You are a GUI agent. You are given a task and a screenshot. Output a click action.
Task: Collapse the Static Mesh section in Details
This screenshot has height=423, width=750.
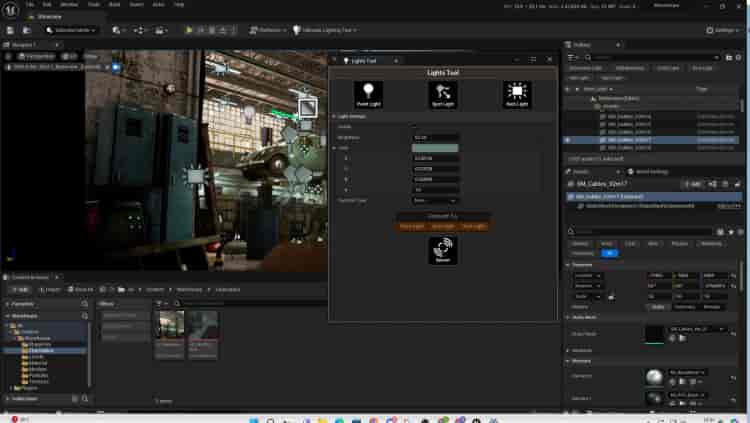click(568, 317)
